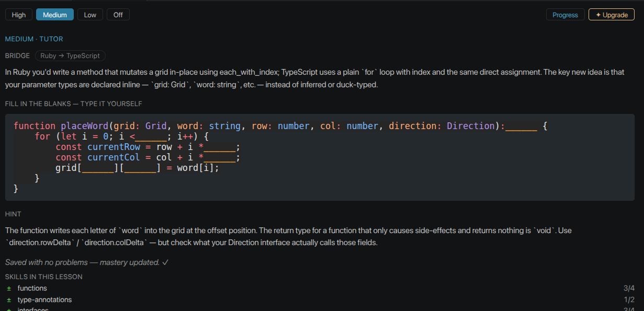Click the return type blank after Direction)
Viewport: 644px width, 311px height.
pos(521,126)
